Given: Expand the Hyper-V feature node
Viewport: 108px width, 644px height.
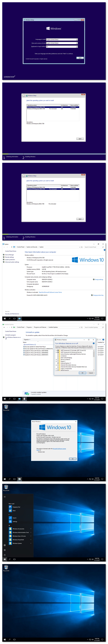Looking at the screenshot, I should click(x=56, y=361).
